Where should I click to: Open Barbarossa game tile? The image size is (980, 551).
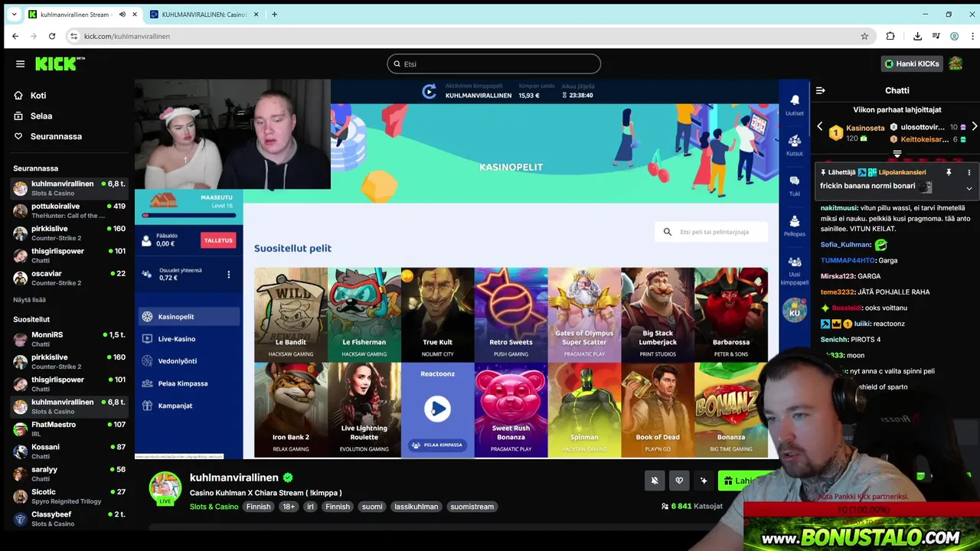point(731,314)
